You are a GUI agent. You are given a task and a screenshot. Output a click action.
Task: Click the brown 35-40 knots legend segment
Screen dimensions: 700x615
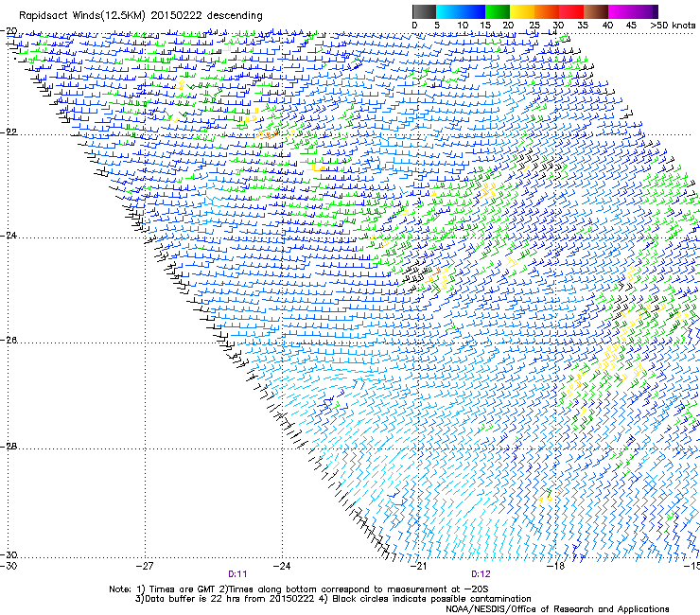coord(596,11)
